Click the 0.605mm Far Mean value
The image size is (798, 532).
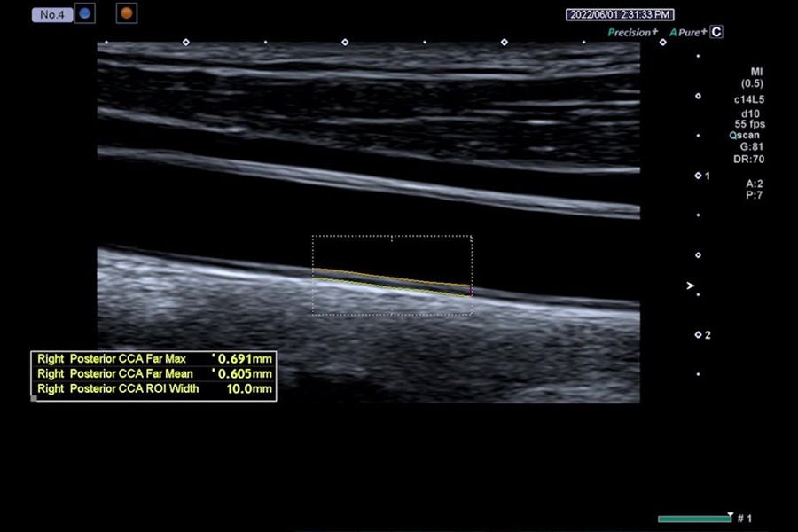pos(245,373)
